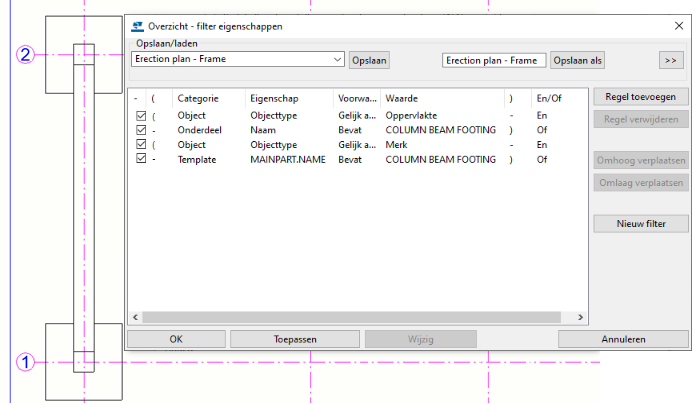Expand dialog with the >> button
Screen dimensions: 695x404
(670, 60)
